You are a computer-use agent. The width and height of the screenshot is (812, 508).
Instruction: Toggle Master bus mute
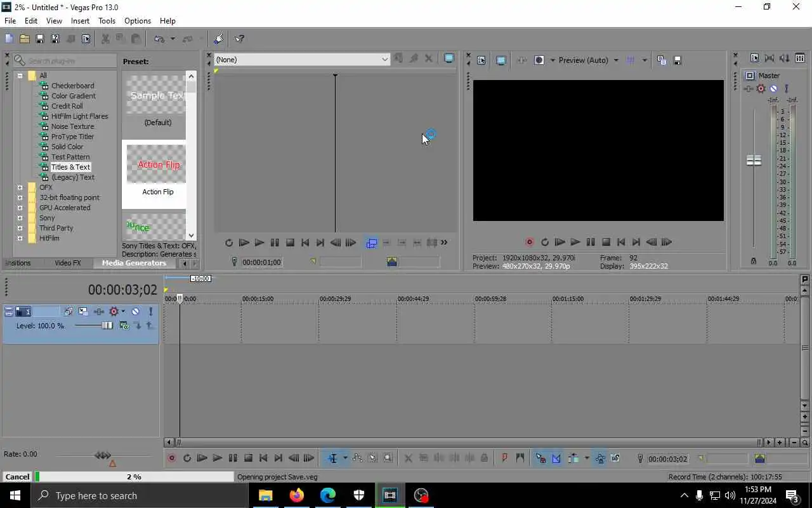click(773, 88)
